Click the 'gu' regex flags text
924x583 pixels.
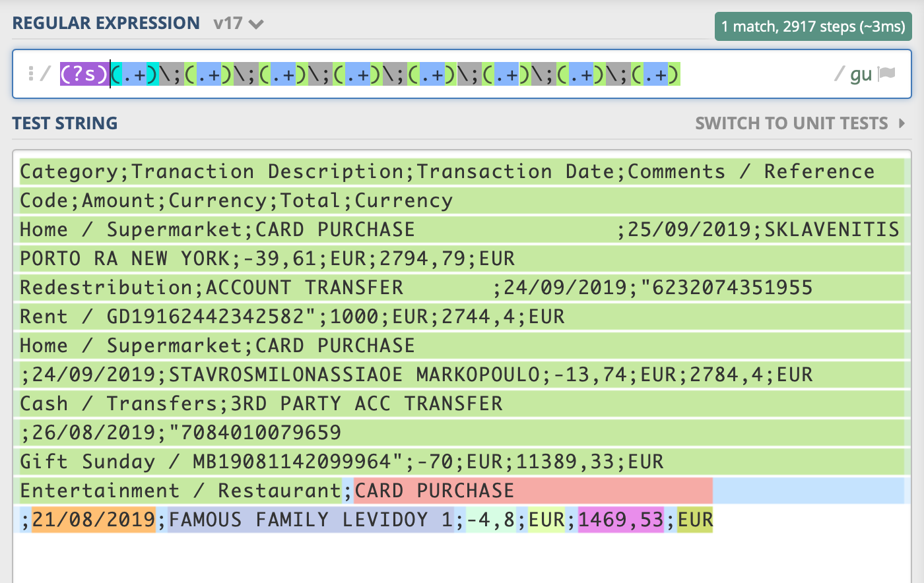[861, 74]
